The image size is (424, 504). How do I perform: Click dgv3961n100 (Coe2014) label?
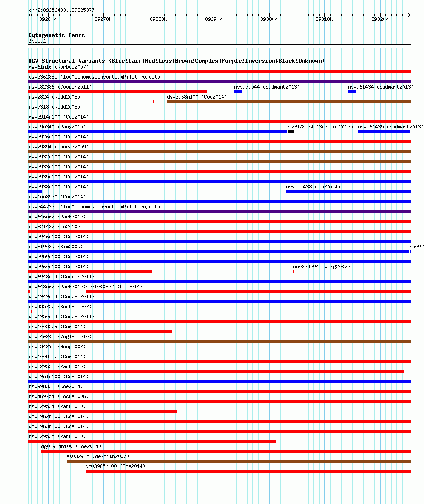click(x=59, y=376)
